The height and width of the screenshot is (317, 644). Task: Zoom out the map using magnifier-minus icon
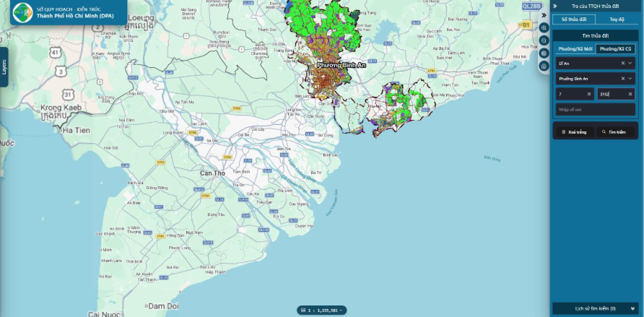click(x=544, y=40)
